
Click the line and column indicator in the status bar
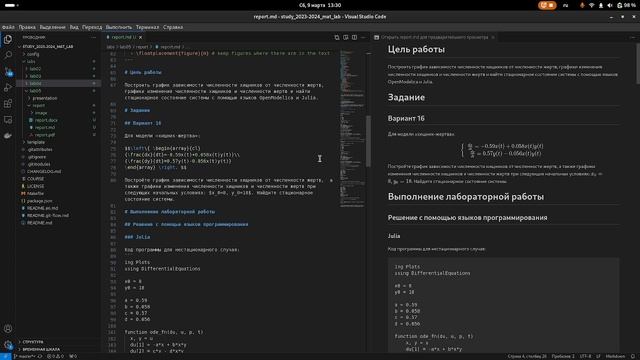(x=527, y=356)
